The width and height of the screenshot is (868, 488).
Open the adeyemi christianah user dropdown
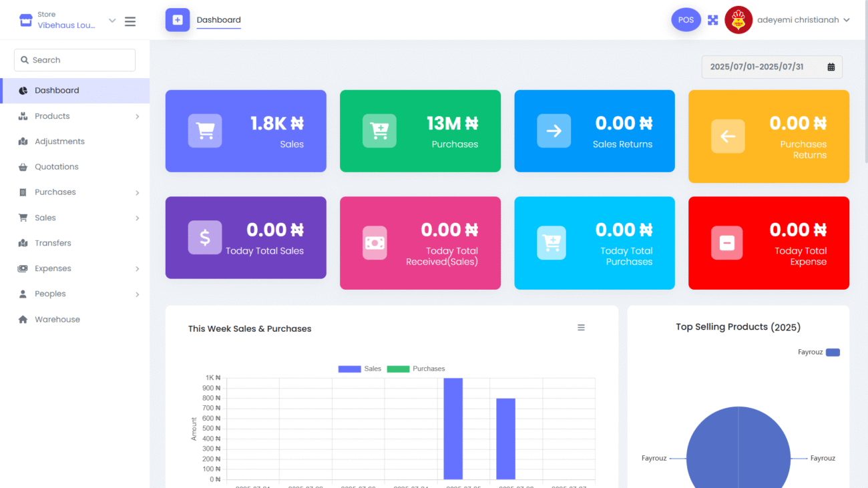[803, 20]
